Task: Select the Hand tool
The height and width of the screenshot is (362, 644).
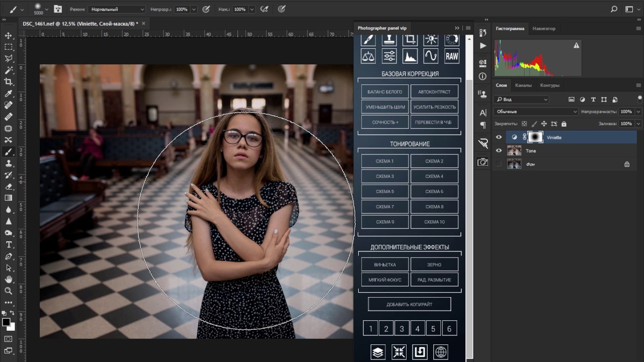Action: point(9,280)
